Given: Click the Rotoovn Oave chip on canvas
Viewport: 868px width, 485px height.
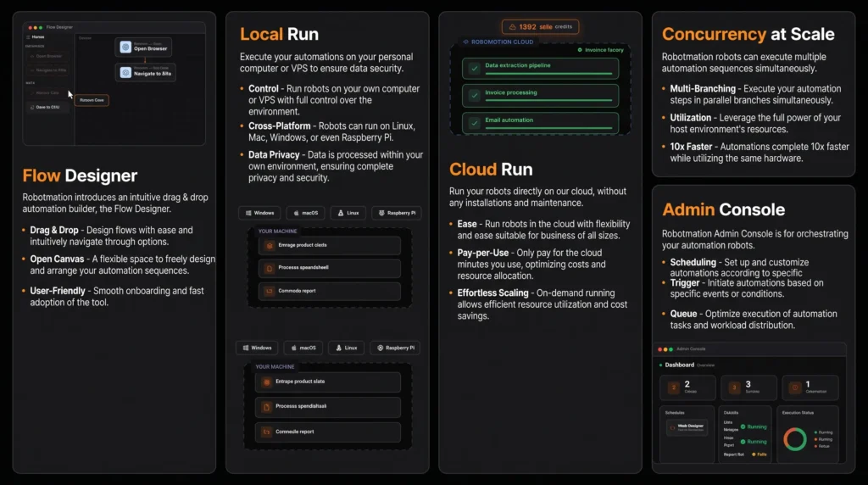Looking at the screenshot, I should (92, 100).
